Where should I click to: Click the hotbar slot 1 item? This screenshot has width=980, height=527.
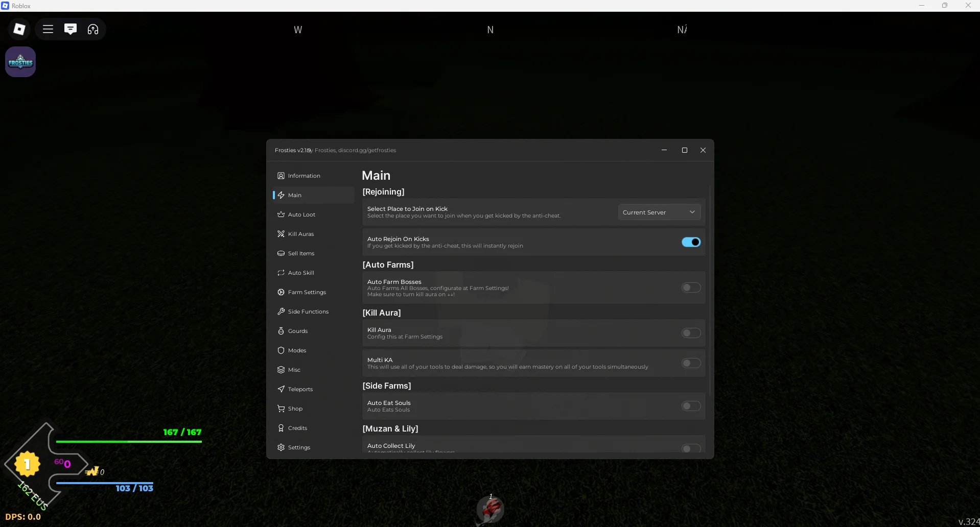coord(491,509)
